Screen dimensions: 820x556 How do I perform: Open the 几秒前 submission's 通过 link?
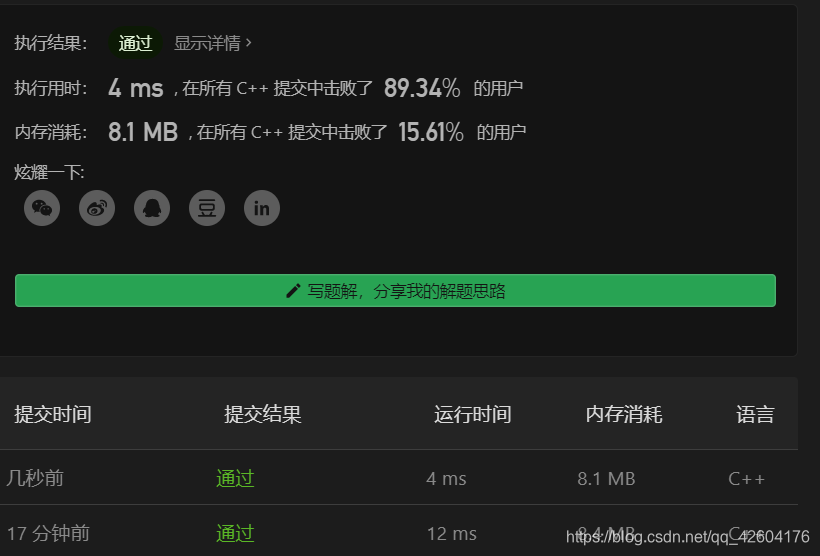pyautogui.click(x=235, y=478)
